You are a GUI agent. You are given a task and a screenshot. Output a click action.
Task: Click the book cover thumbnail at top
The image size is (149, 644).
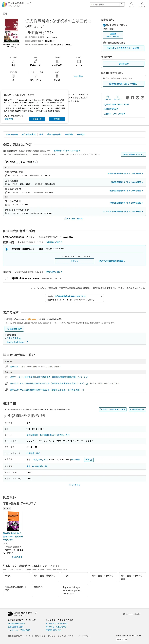pos(12,31)
